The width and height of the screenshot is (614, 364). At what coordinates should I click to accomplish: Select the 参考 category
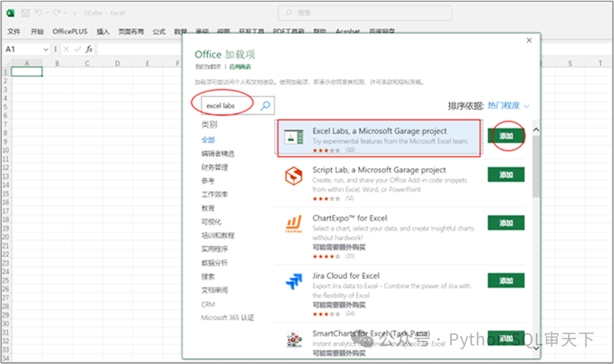pyautogui.click(x=208, y=181)
